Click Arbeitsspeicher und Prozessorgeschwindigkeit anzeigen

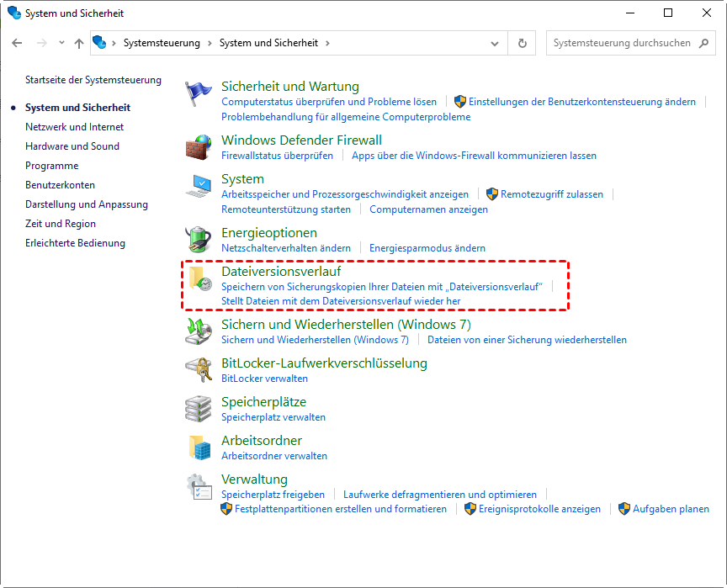click(x=344, y=194)
